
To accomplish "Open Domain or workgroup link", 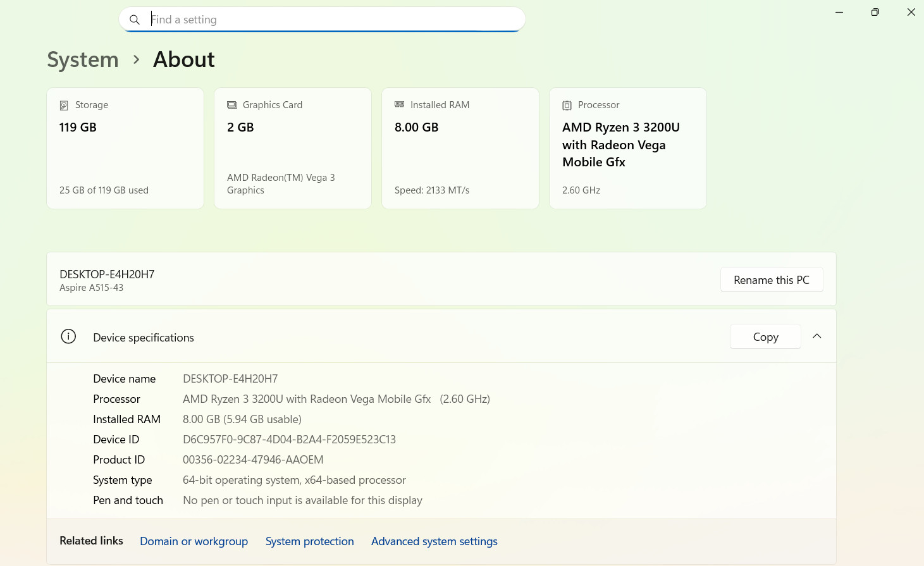I will click(194, 541).
